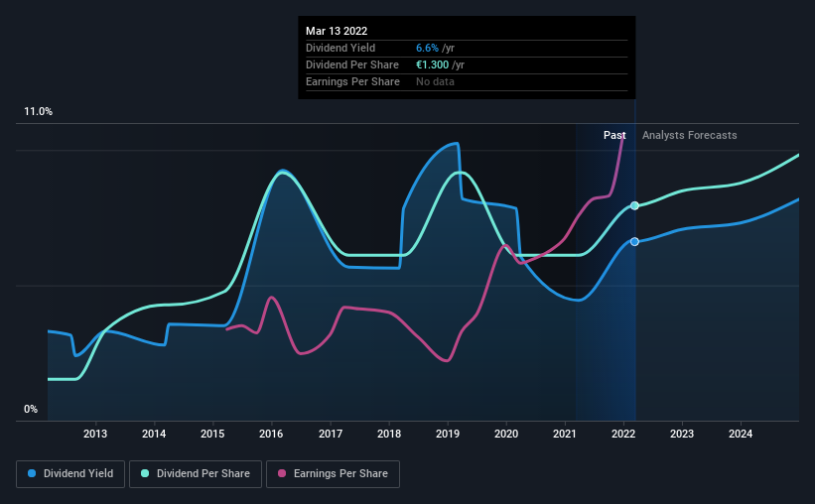Click the Dividend Yield tooltip row label
The height and width of the screenshot is (504, 815).
click(340, 48)
